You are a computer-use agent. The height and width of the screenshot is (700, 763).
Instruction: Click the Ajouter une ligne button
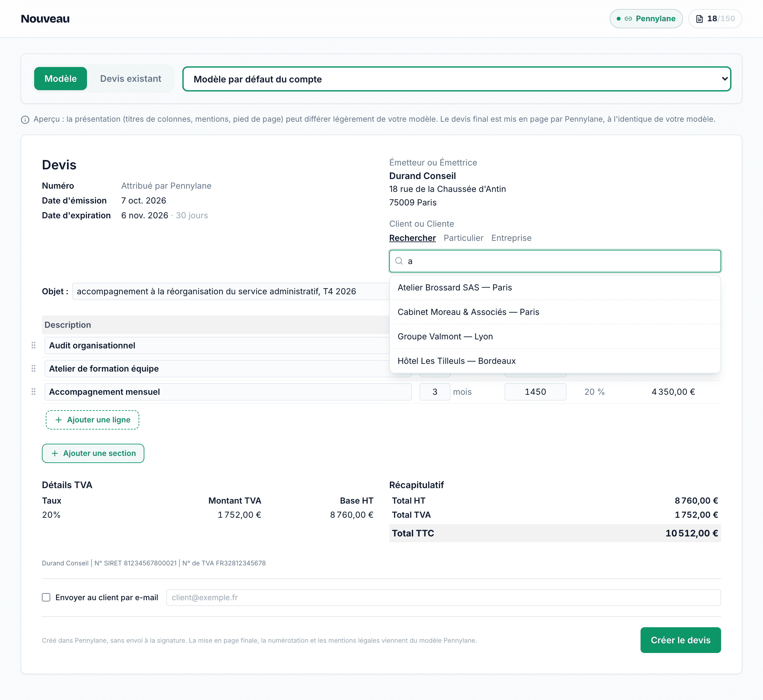92,420
